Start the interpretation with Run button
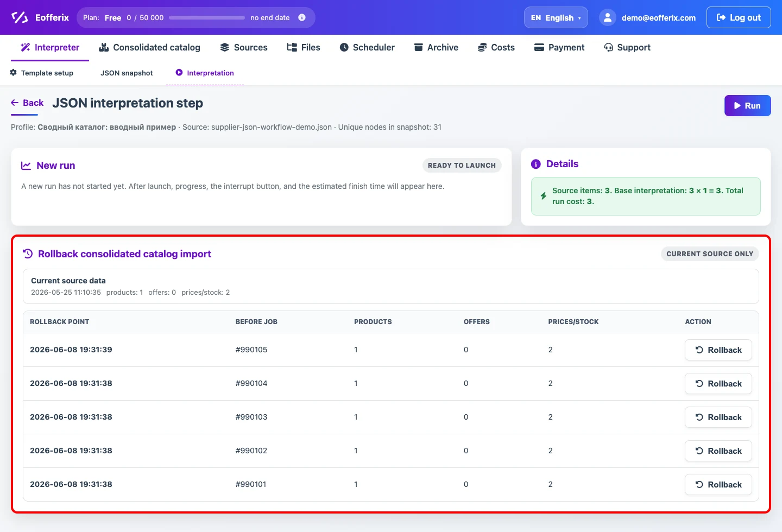This screenshot has height=532, width=782. [748, 106]
